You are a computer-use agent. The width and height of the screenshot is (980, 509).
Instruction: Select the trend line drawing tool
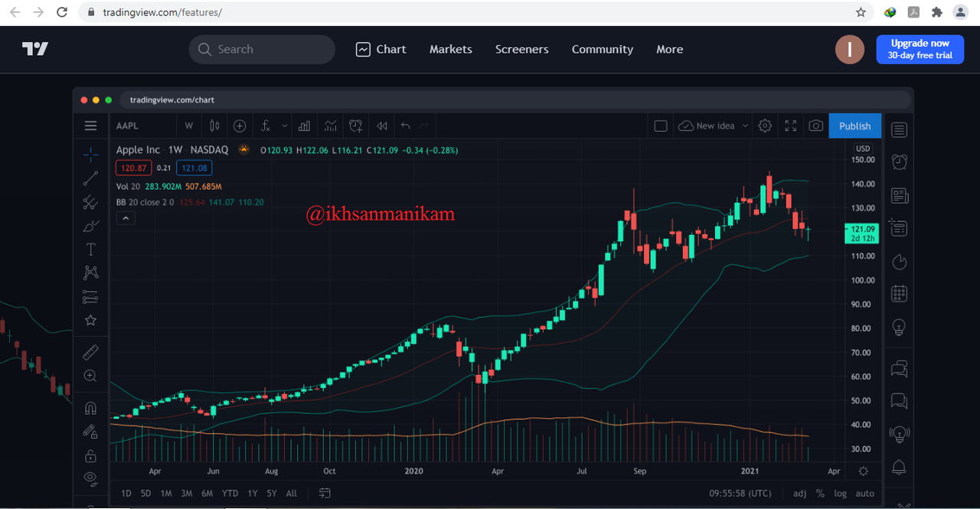point(90,178)
